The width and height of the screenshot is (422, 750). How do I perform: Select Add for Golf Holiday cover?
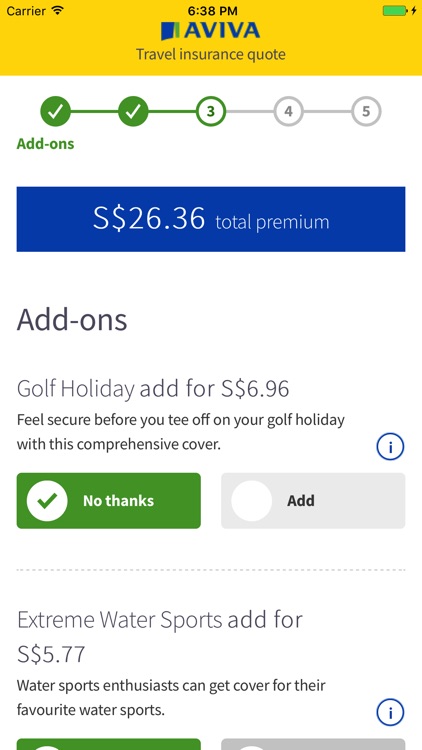tap(313, 501)
